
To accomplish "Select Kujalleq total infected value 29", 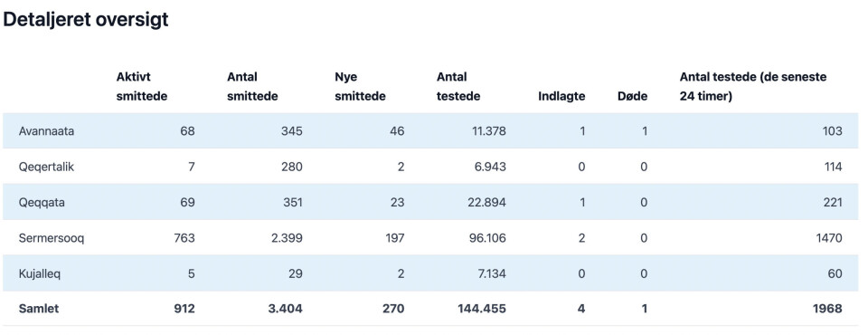I will pyautogui.click(x=295, y=273).
